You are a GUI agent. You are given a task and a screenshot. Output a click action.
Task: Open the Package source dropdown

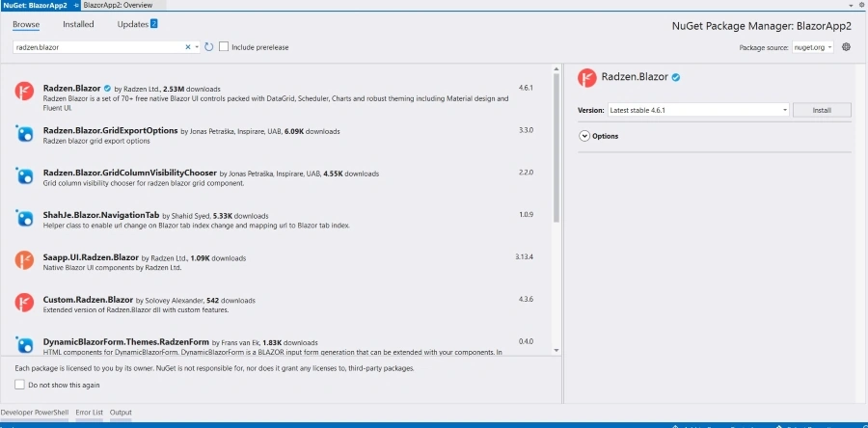click(813, 47)
